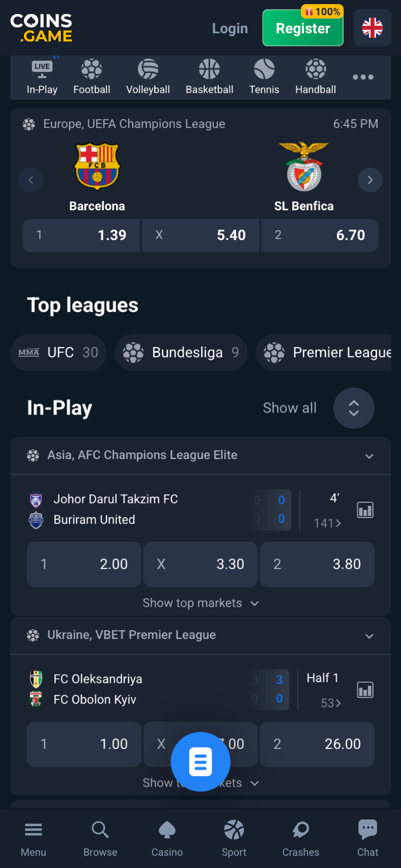Screen dimensions: 401x868
Task: Bet on Barcelona win at 1.39
Action: coord(81,235)
